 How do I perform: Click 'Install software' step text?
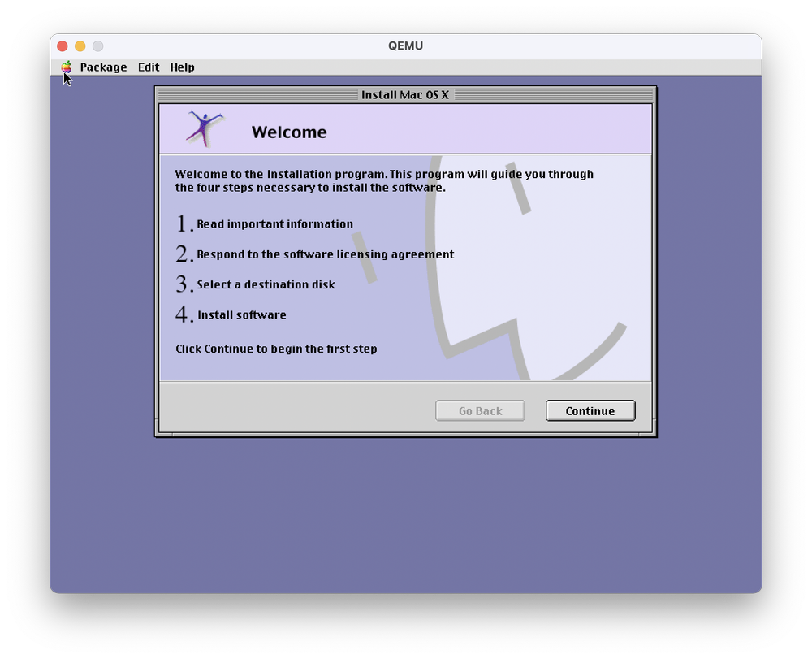(x=242, y=315)
